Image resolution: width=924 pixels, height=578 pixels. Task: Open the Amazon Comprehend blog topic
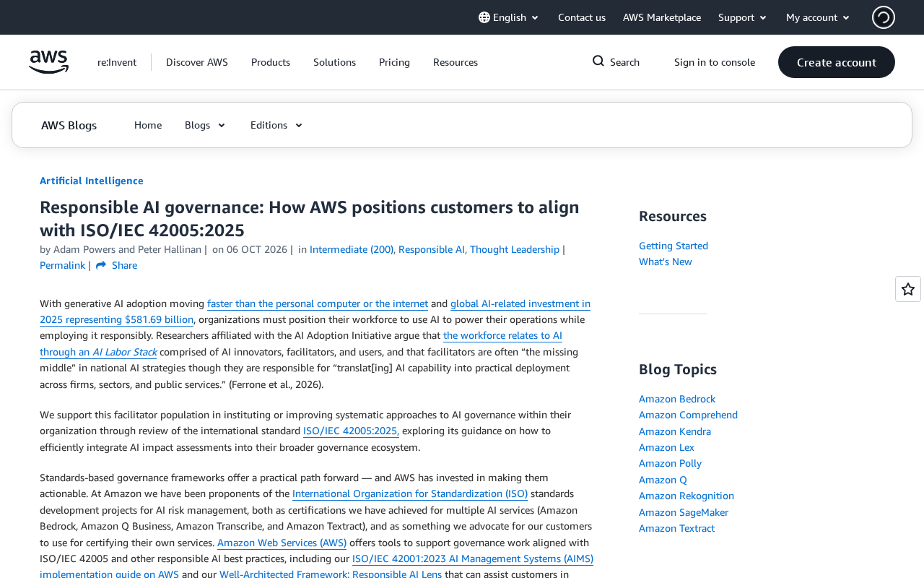[x=688, y=415]
